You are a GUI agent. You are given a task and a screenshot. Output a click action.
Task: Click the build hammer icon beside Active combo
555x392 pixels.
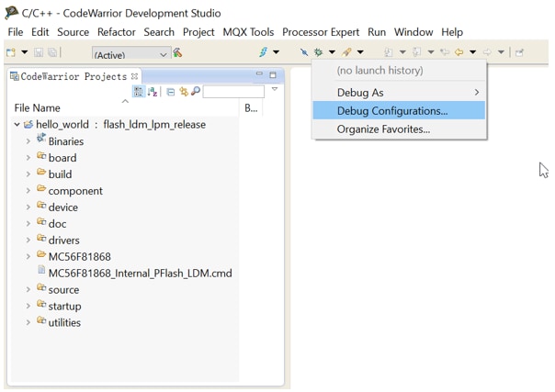point(178,54)
